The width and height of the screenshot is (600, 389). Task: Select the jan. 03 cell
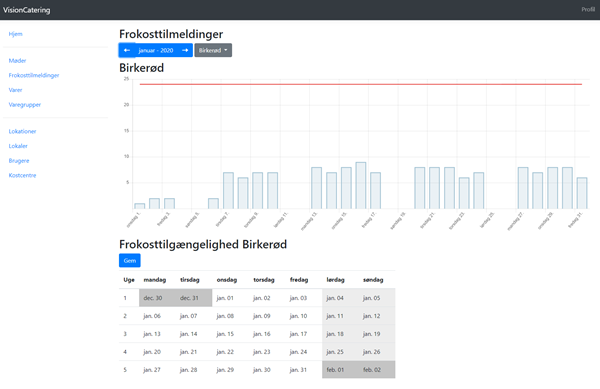[x=304, y=298]
